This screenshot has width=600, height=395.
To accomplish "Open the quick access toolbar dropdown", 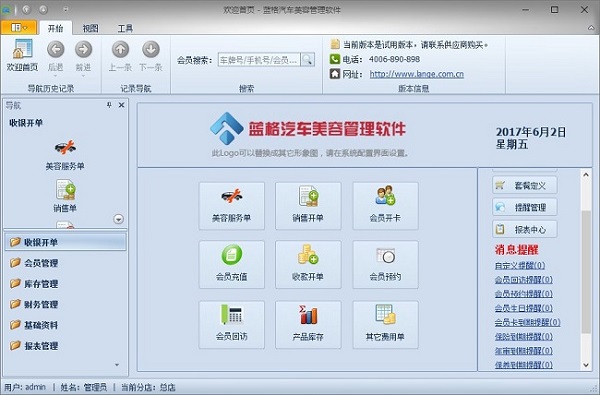I will coord(65,9).
